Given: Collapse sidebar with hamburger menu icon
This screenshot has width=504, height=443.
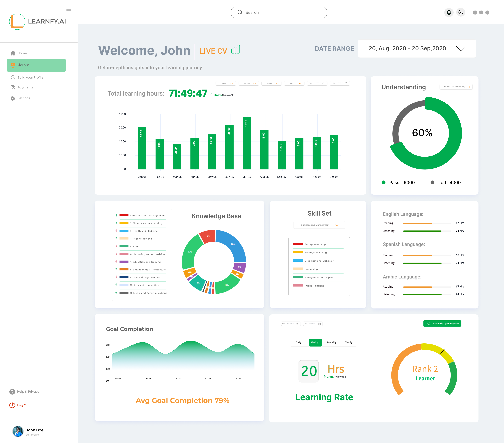Looking at the screenshot, I should coord(69,11).
